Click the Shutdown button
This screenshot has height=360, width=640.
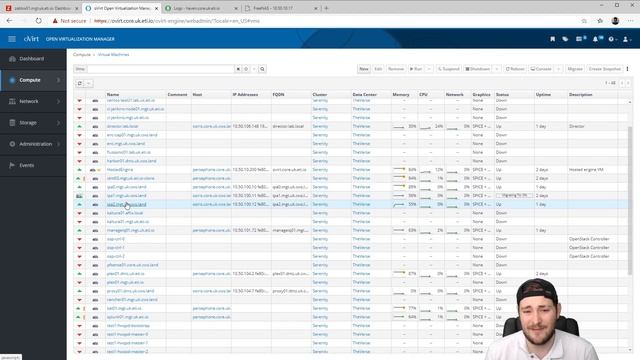(478, 69)
